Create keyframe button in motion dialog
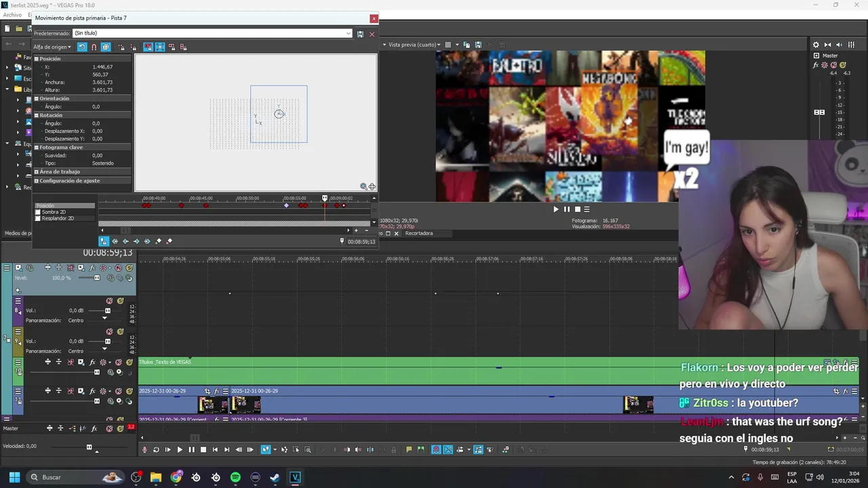 pyautogui.click(x=159, y=241)
